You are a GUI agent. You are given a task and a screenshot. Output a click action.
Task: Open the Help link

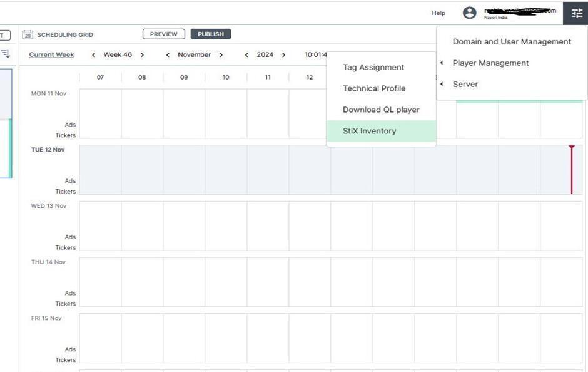pos(438,13)
